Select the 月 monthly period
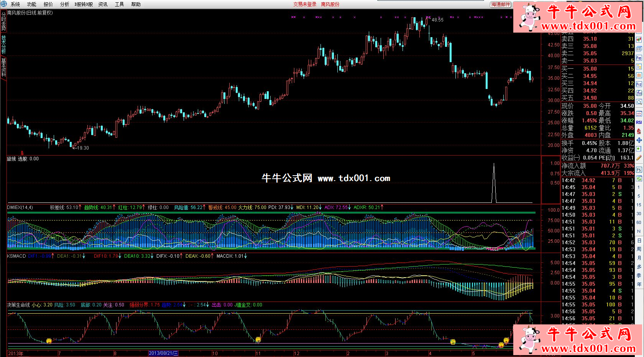This screenshot has width=644, height=357. (639, 258)
